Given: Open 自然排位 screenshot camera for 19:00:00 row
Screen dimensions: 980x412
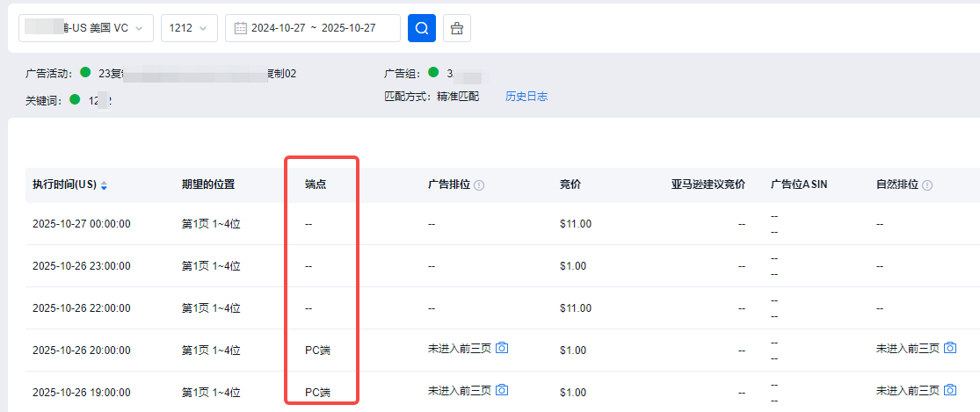Looking at the screenshot, I should [x=950, y=390].
